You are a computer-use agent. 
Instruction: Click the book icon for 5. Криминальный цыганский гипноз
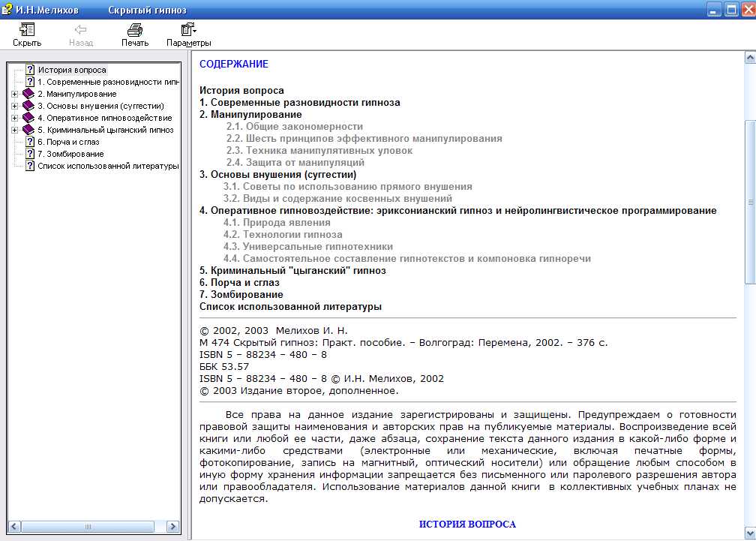click(x=28, y=131)
